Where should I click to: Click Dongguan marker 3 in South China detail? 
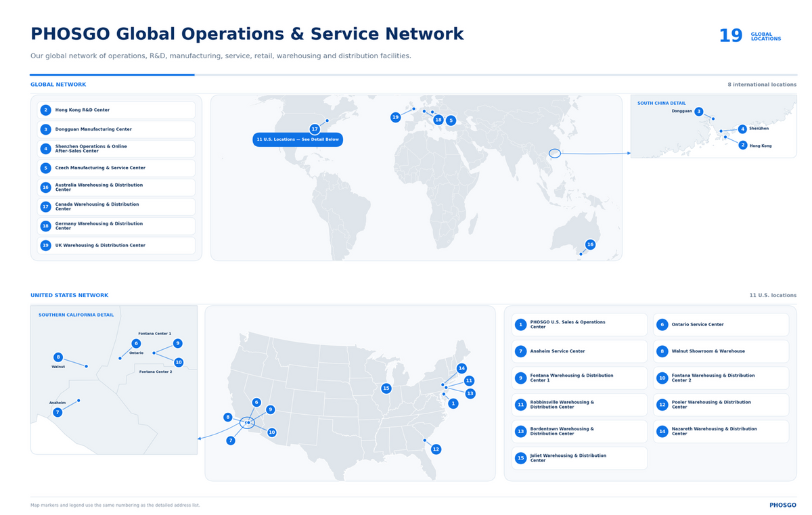(699, 112)
